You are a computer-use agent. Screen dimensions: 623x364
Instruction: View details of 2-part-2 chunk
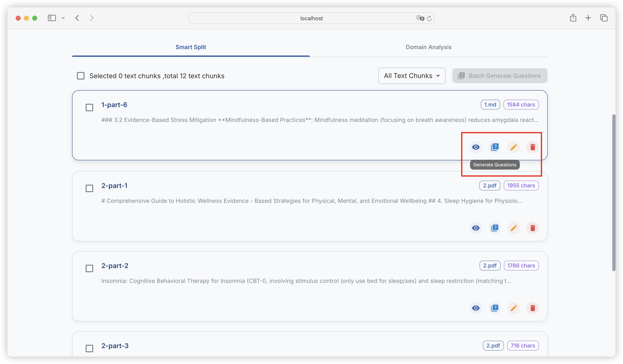click(x=476, y=308)
